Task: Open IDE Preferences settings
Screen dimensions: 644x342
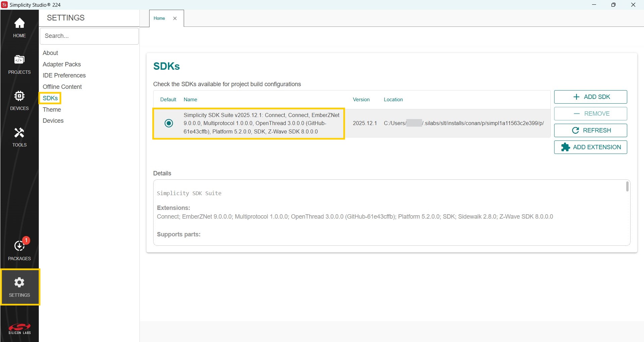Action: (64, 75)
